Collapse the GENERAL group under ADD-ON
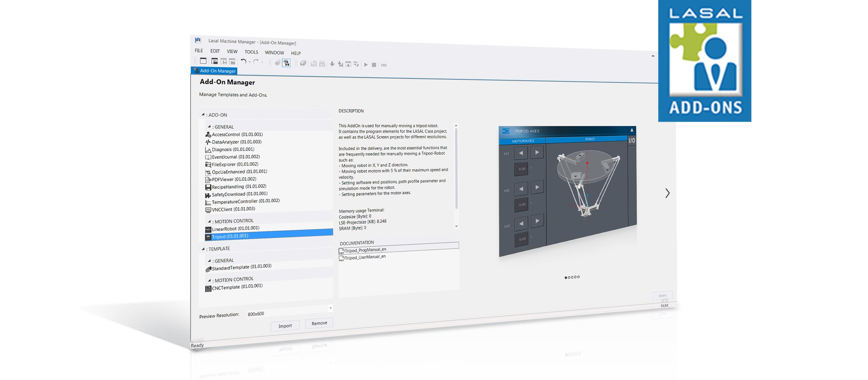The width and height of the screenshot is (868, 380). click(x=209, y=127)
